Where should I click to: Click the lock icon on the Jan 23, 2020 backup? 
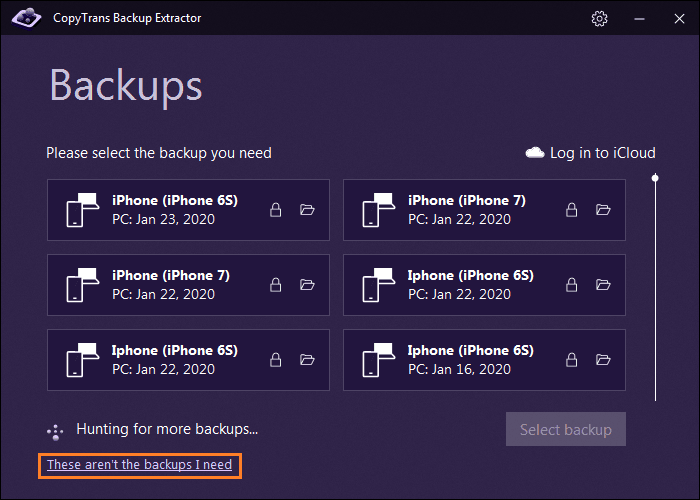pos(275,210)
